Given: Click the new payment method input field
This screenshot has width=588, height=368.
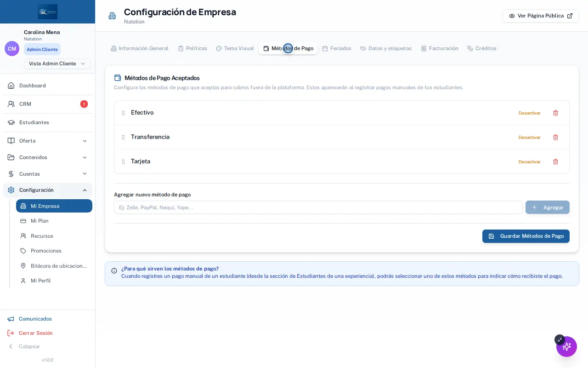Looking at the screenshot, I should tap(318, 207).
